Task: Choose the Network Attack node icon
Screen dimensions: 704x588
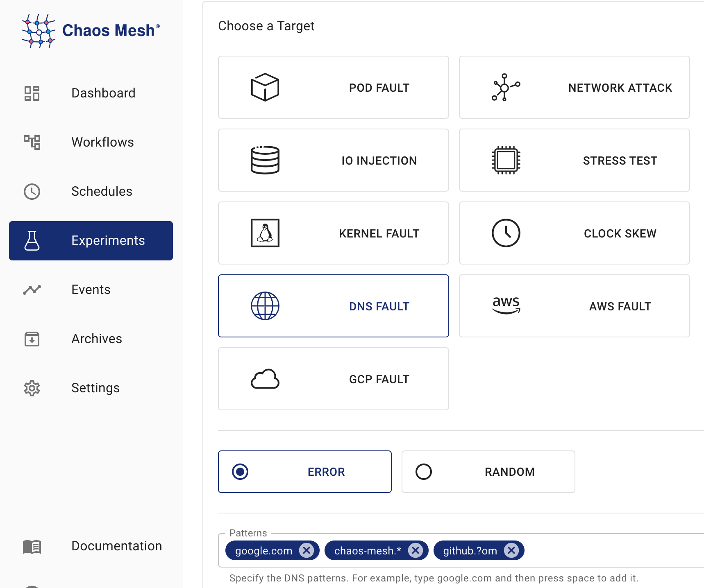Action: coord(506,87)
